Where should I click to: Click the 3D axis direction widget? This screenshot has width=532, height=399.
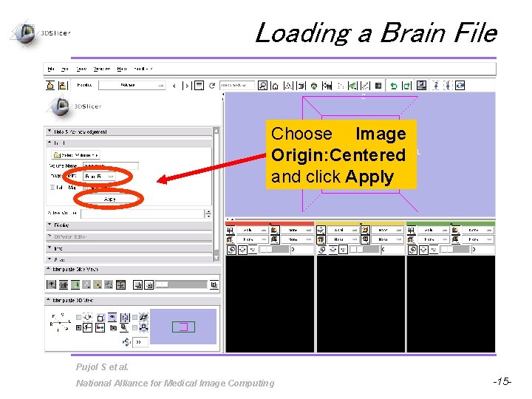click(x=61, y=322)
